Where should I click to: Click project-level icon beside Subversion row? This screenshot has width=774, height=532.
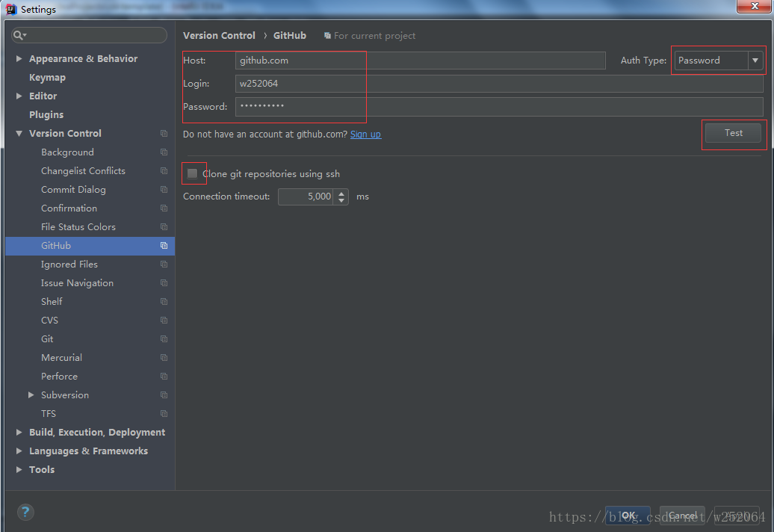(164, 395)
